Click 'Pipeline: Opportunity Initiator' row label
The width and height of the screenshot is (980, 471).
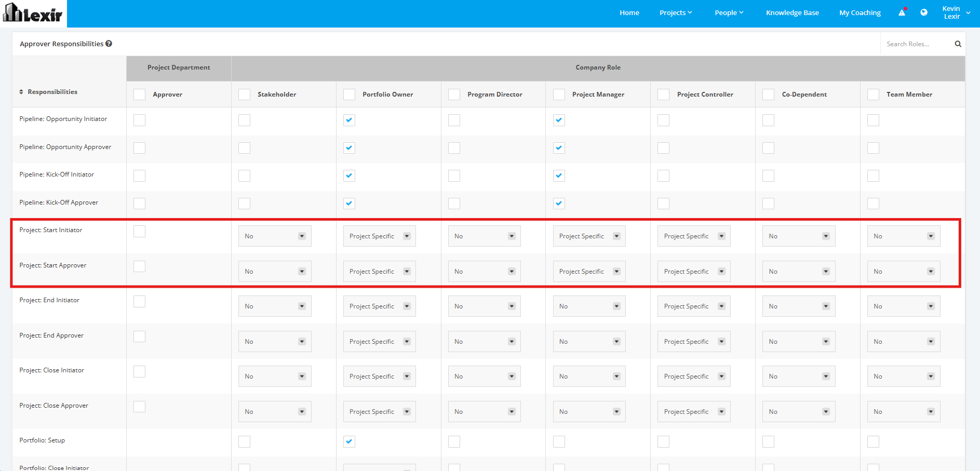coord(63,119)
